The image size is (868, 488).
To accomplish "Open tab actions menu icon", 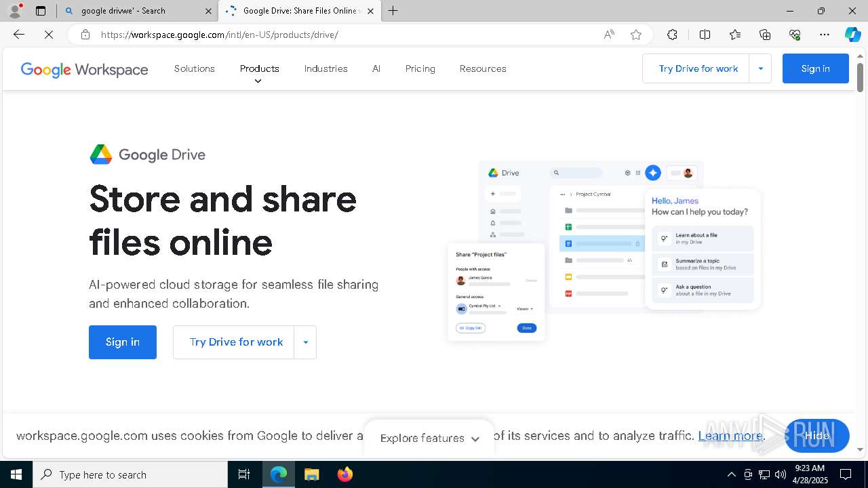I will point(41,11).
